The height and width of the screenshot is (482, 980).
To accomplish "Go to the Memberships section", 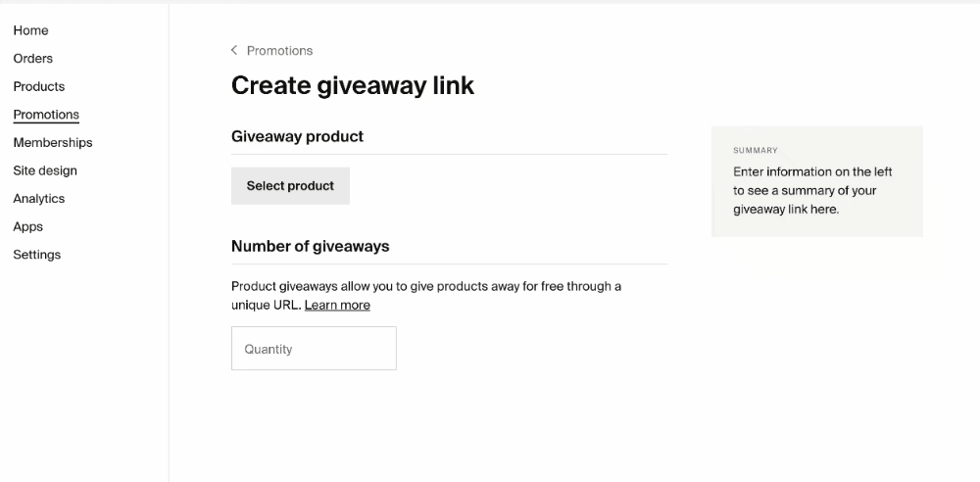I will (x=53, y=142).
